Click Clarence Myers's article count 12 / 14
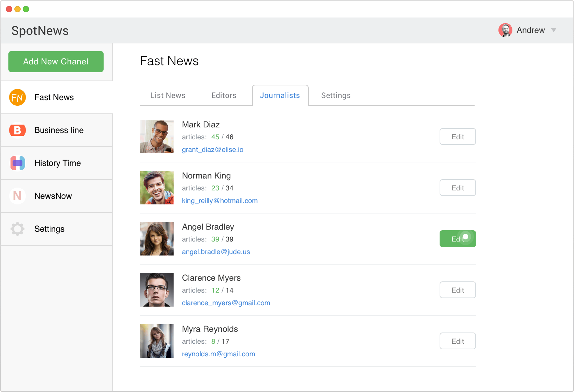Screen dimensions: 574x392 point(222,290)
